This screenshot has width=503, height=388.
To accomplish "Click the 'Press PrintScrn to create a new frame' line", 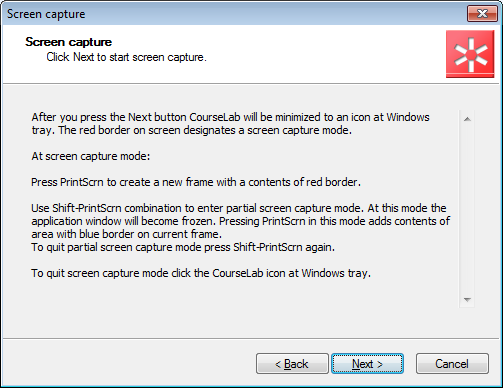I will pos(196,182).
